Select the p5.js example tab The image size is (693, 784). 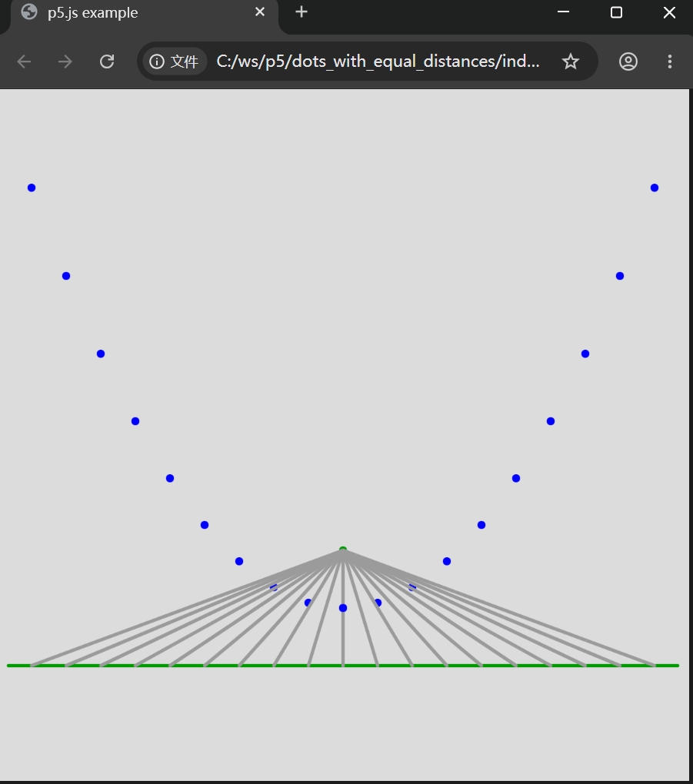coord(142,15)
